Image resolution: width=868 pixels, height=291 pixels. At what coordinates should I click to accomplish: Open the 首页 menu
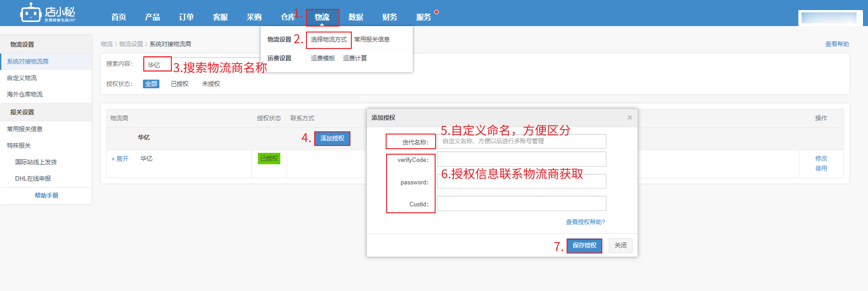119,17
